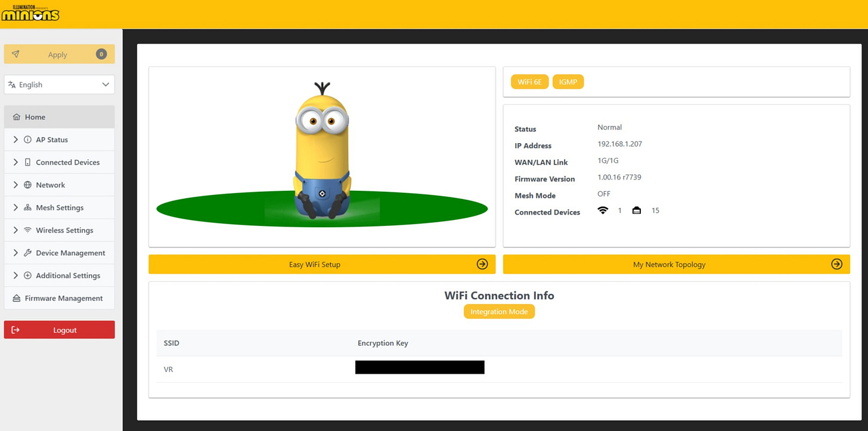Viewport: 868px width, 431px height.
Task: Open the AP Status menu item
Action: (x=59, y=139)
